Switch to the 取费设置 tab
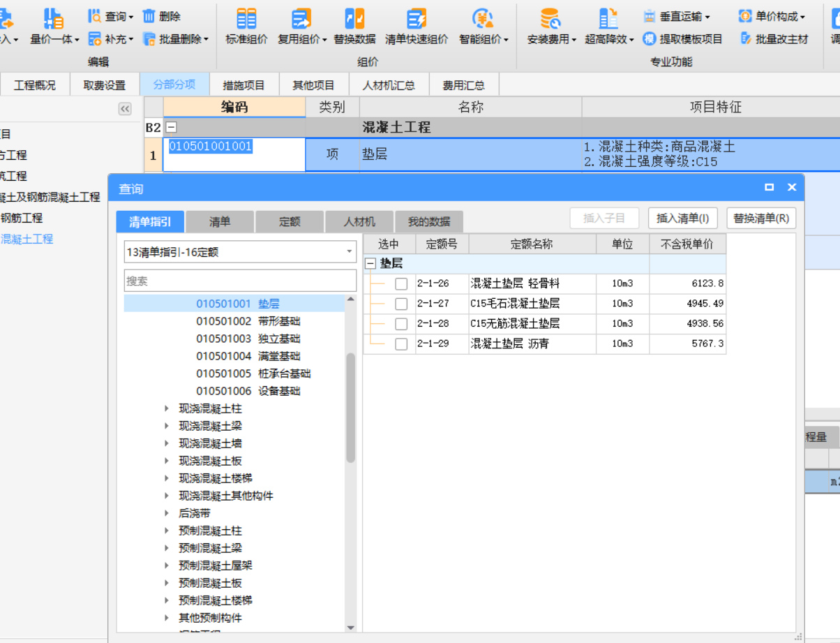The image size is (840, 643). pyautogui.click(x=105, y=85)
